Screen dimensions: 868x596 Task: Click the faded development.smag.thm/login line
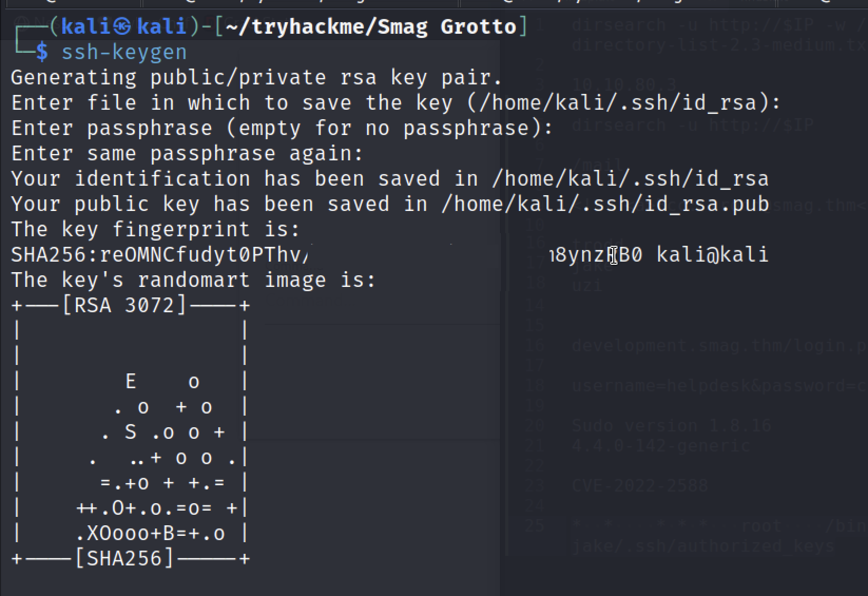coord(719,345)
